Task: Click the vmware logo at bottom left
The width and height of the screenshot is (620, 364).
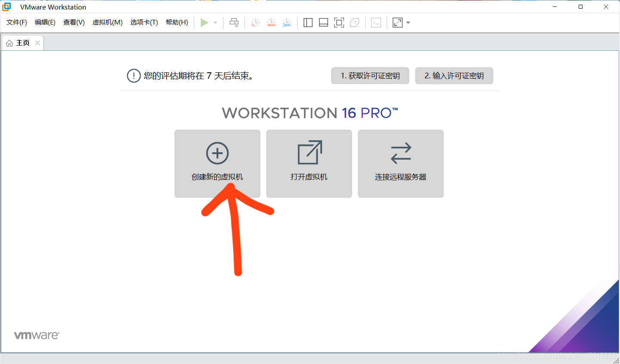Action: (37, 335)
